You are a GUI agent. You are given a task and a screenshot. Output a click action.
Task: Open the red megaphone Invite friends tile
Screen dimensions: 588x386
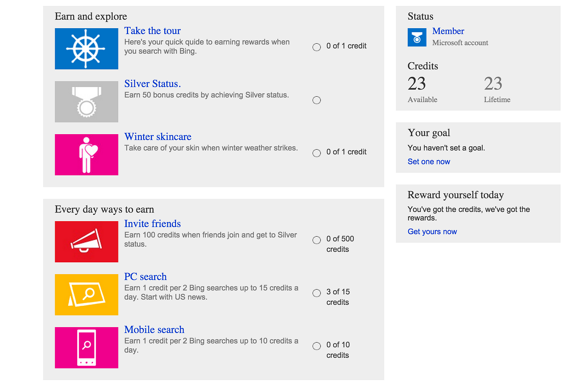[x=87, y=242]
